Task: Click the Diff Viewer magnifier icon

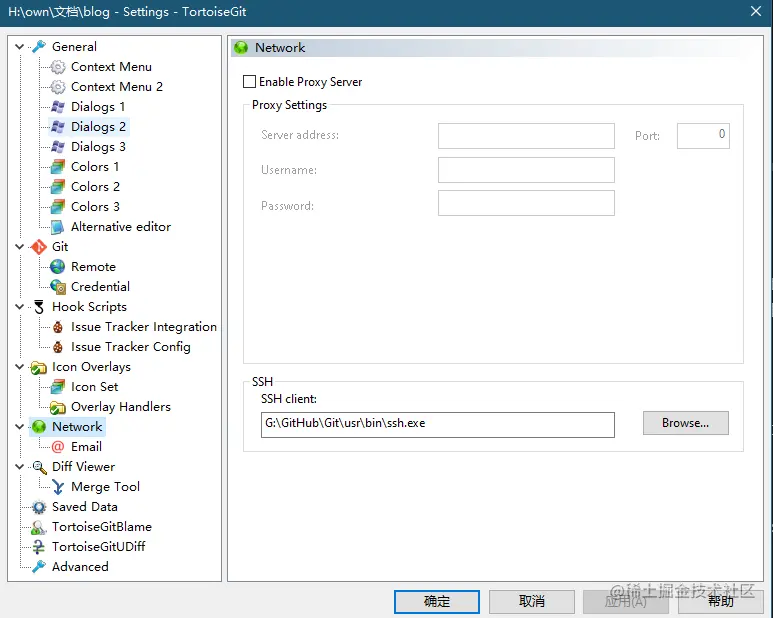Action: (39, 467)
